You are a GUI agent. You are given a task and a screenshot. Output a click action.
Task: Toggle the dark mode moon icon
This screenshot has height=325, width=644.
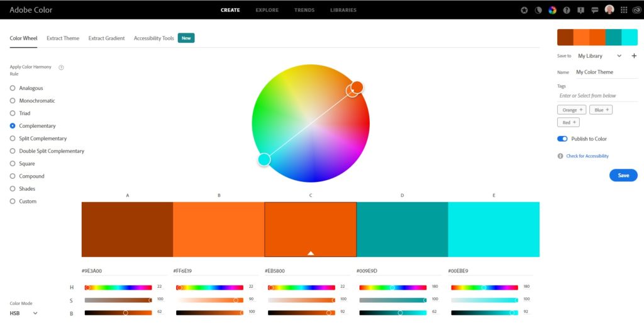(538, 10)
